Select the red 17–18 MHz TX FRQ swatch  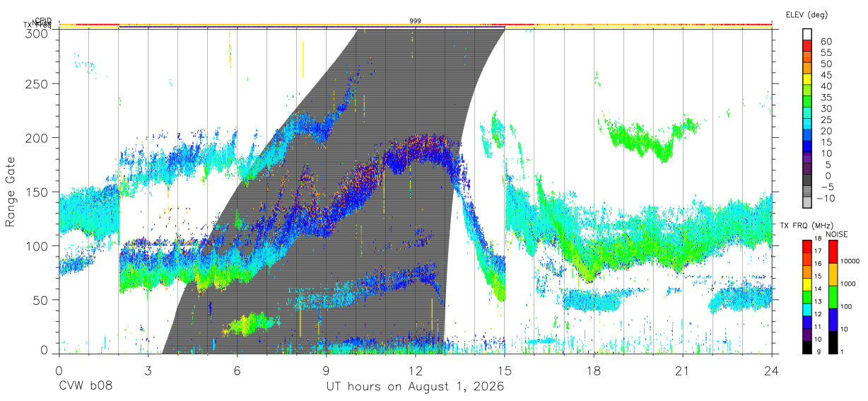click(808, 246)
